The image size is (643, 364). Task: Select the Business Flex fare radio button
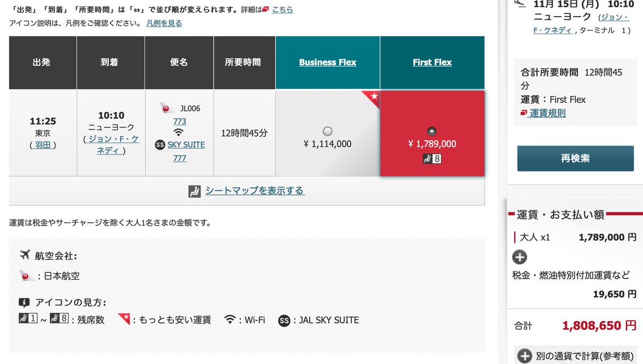328,131
